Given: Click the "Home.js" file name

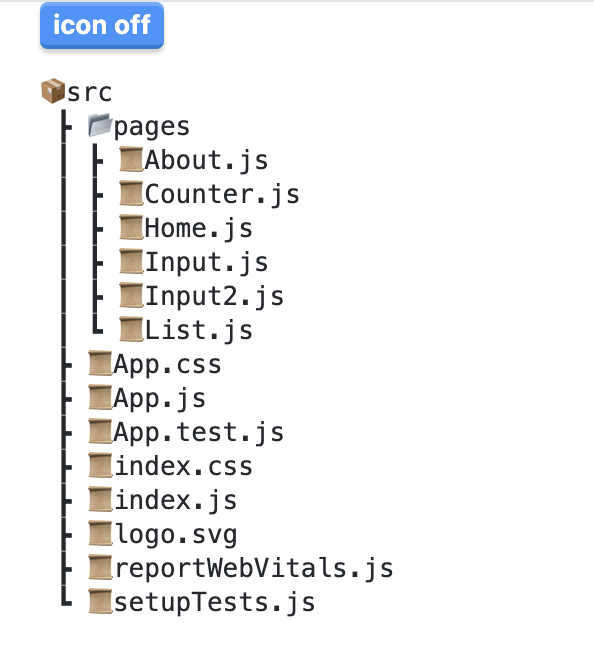Looking at the screenshot, I should pos(199,229).
